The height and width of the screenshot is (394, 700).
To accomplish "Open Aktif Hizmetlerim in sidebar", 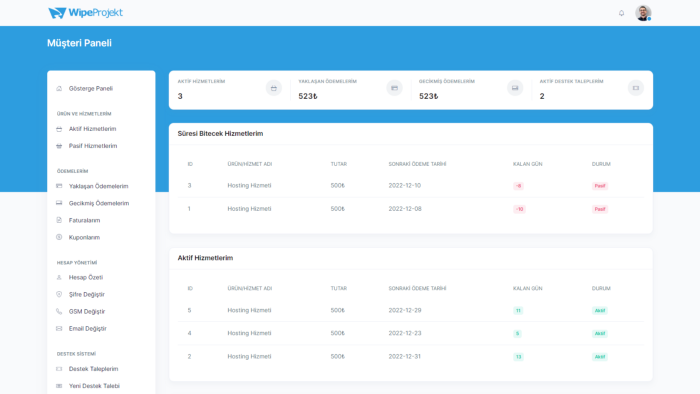I will click(92, 129).
